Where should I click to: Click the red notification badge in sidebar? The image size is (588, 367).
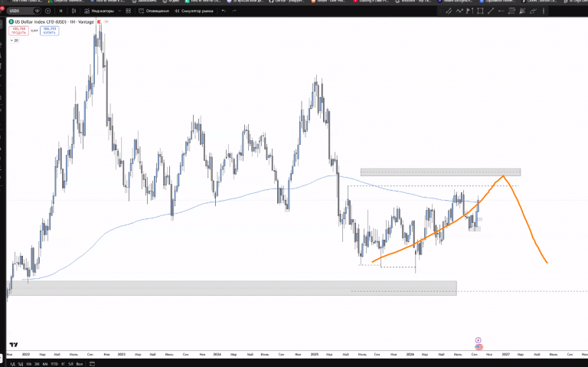point(2,8)
